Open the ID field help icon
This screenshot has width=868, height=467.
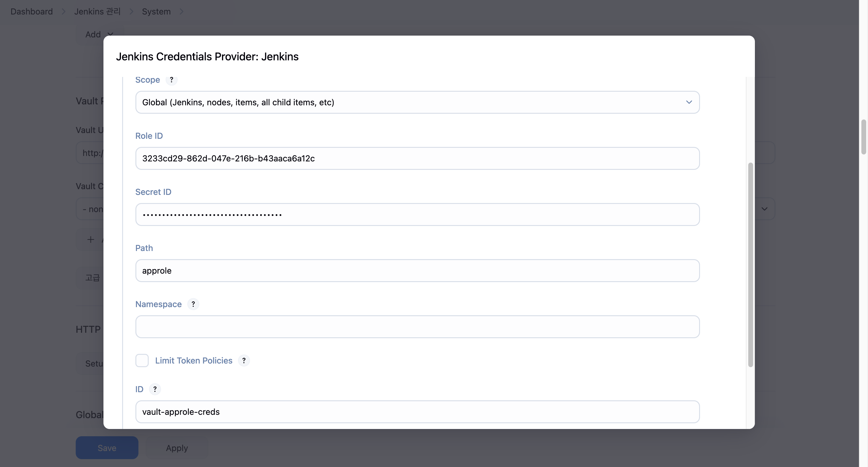coord(155,389)
